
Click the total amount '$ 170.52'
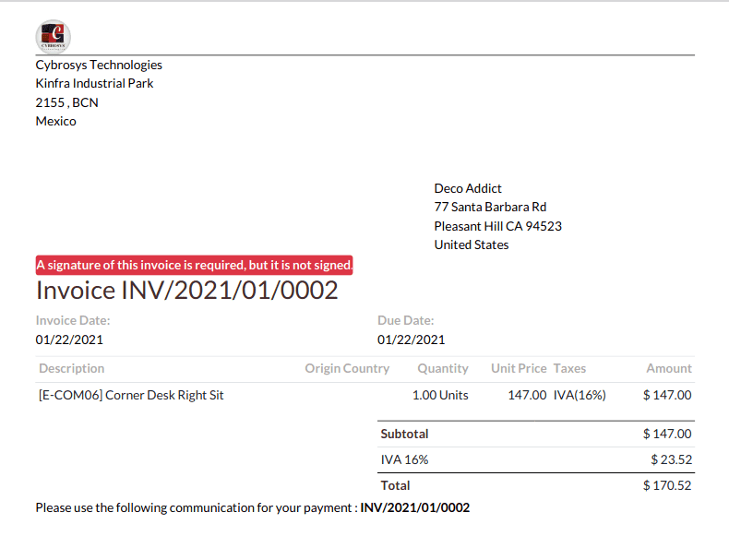coord(667,485)
